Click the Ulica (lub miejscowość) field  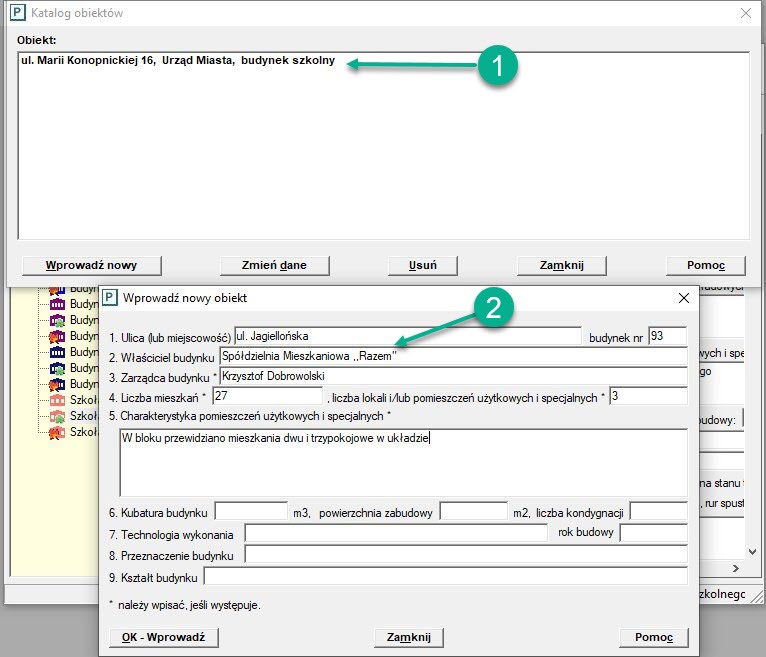406,336
